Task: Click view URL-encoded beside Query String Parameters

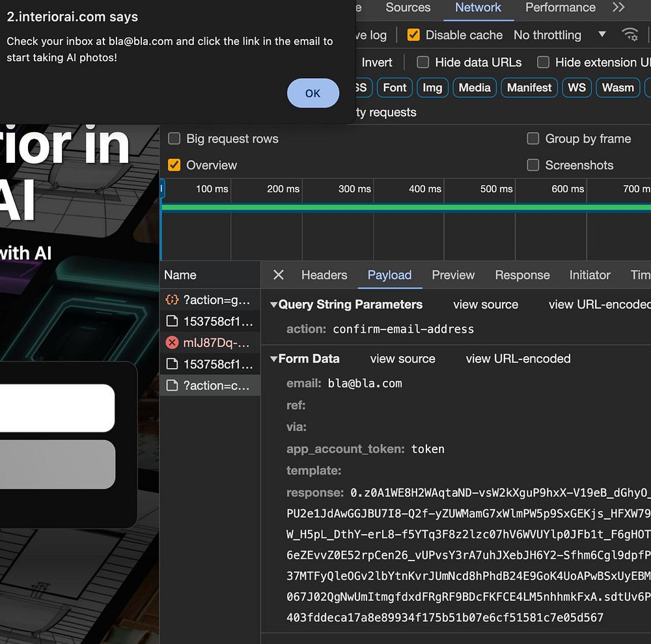Action: coord(600,305)
